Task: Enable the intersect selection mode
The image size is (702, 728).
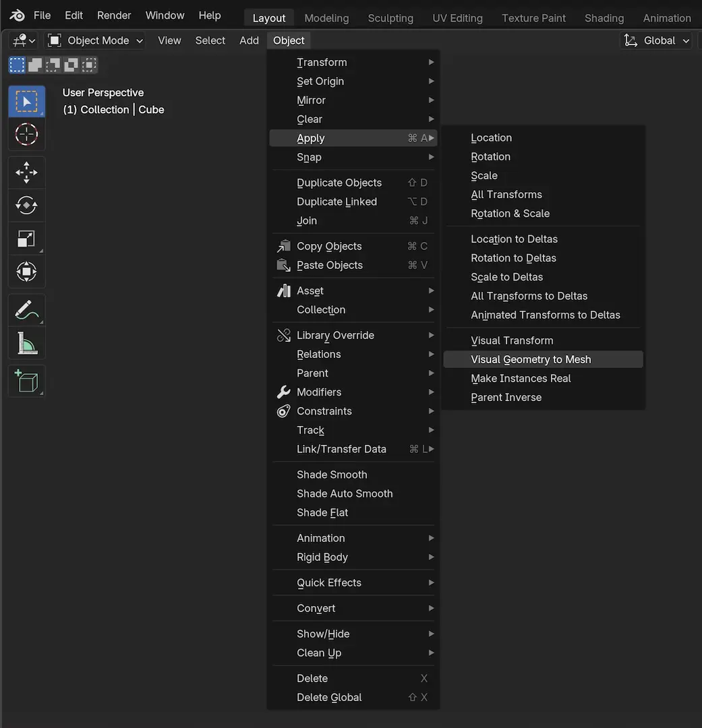Action: pos(89,65)
